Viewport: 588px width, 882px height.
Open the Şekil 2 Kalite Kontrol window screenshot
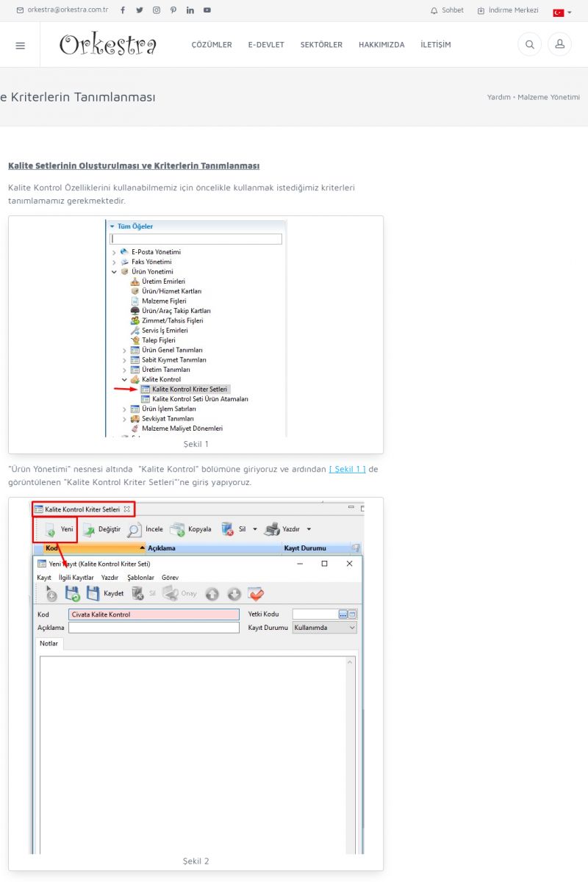[196, 678]
